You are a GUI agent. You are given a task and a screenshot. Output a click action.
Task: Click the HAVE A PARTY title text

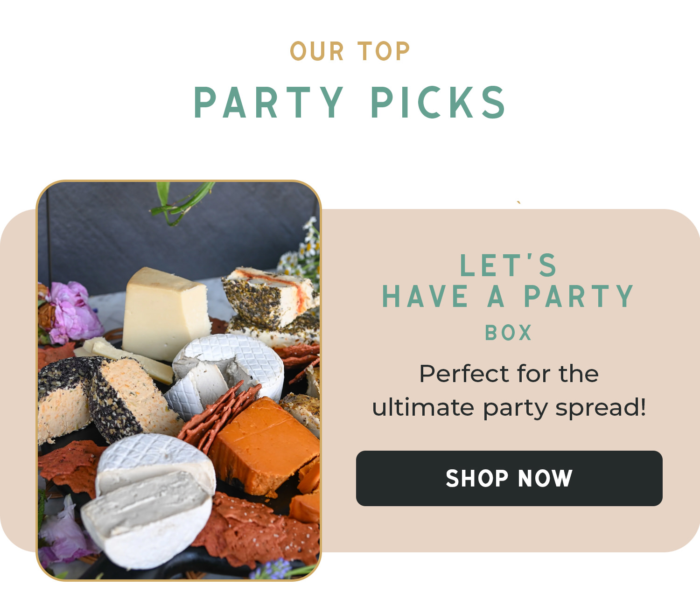point(509,297)
